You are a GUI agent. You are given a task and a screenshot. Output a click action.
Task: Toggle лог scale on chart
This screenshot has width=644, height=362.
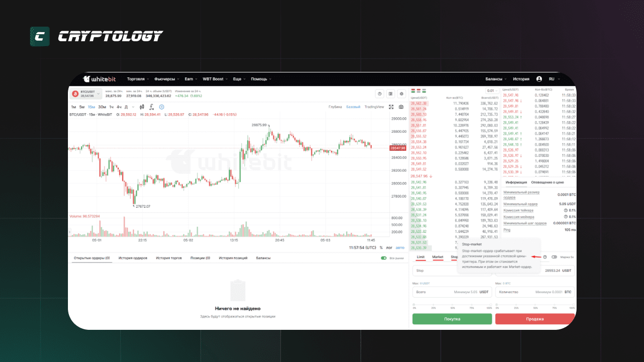pos(389,247)
